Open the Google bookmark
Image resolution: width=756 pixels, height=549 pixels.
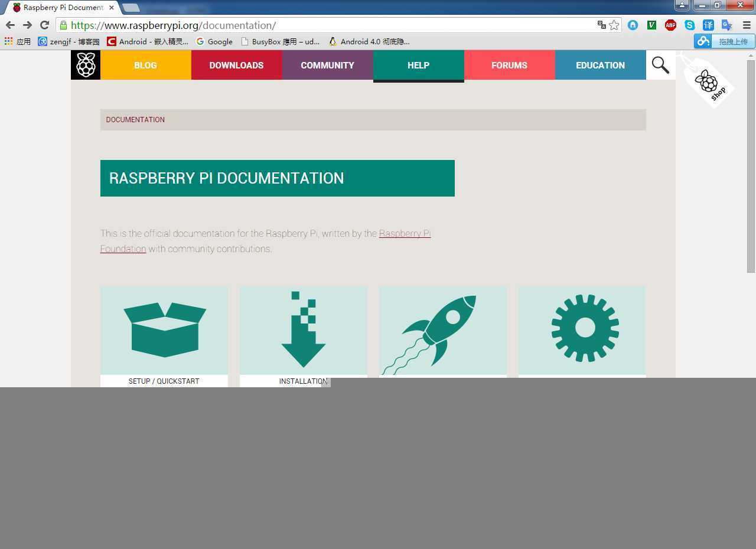(x=214, y=41)
